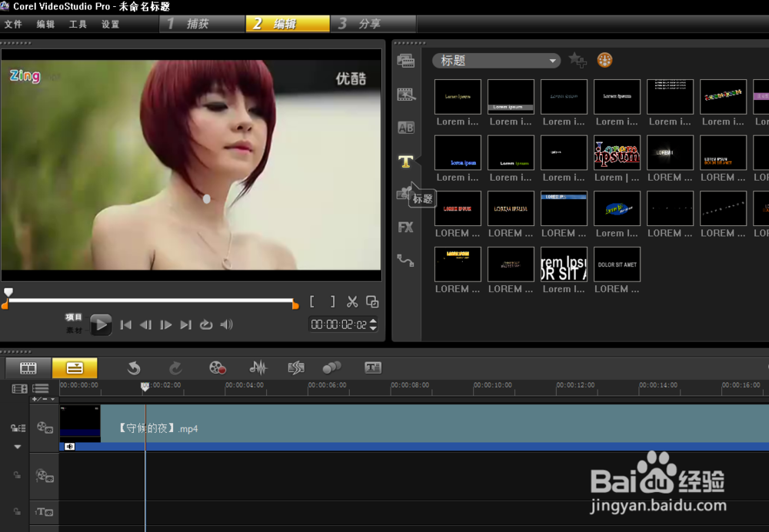Select the colorful Lorem ipsum title preset
The width and height of the screenshot is (769, 532).
point(617,153)
